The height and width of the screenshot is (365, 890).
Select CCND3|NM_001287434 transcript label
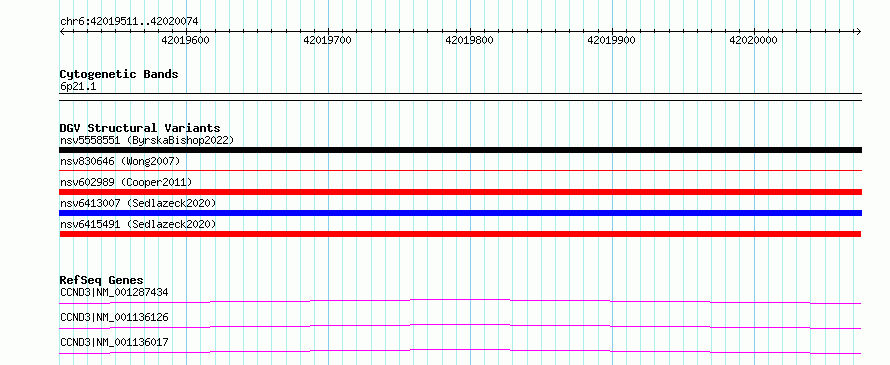[114, 292]
